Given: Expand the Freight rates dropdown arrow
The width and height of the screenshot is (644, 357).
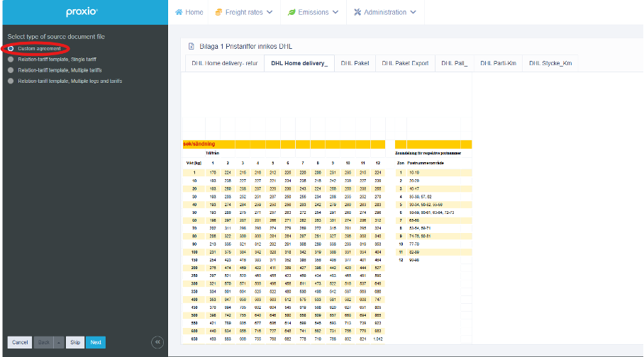Looking at the screenshot, I should point(270,12).
